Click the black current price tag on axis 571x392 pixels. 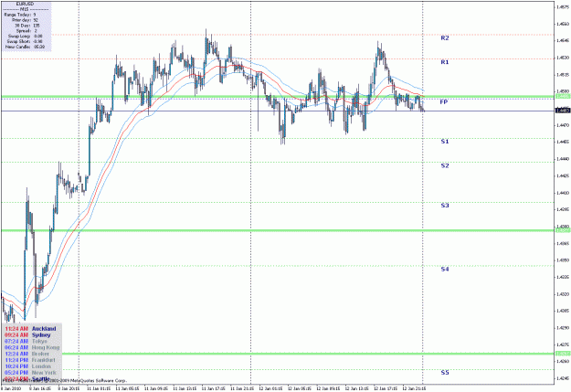coord(563,111)
